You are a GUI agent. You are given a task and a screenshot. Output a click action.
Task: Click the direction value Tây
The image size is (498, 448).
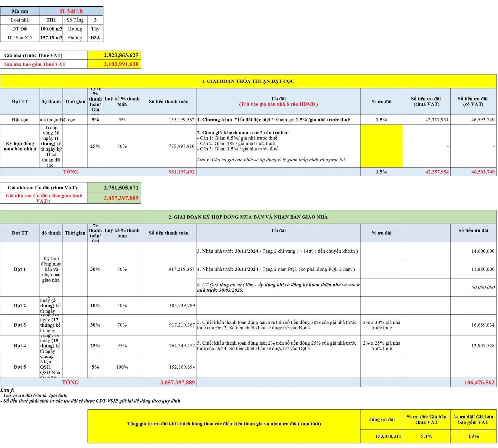(x=95, y=29)
